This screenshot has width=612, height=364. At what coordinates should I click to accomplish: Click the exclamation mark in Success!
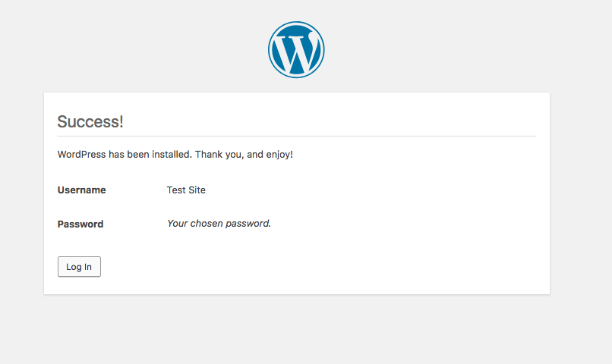click(x=121, y=121)
